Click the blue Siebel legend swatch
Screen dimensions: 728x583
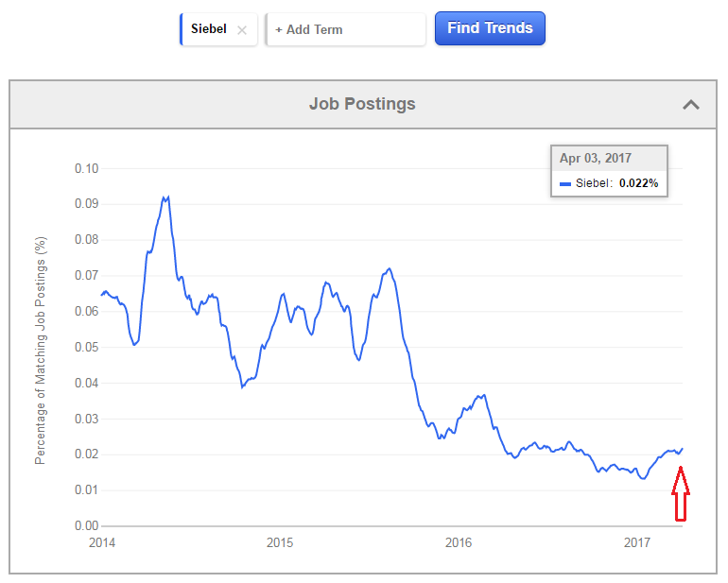point(565,184)
